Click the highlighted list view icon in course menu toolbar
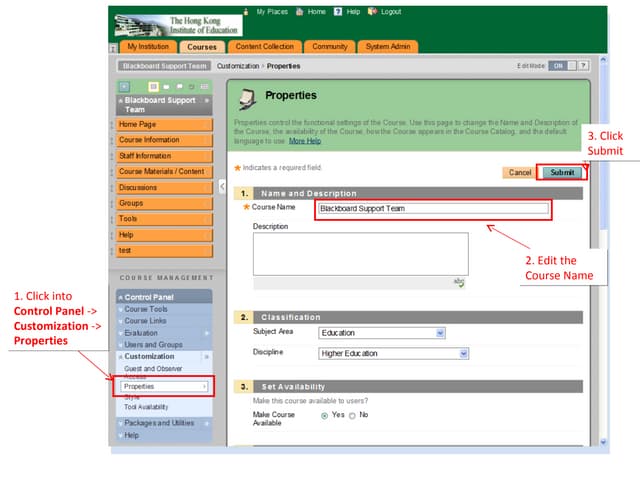The image size is (640, 480). click(153, 87)
